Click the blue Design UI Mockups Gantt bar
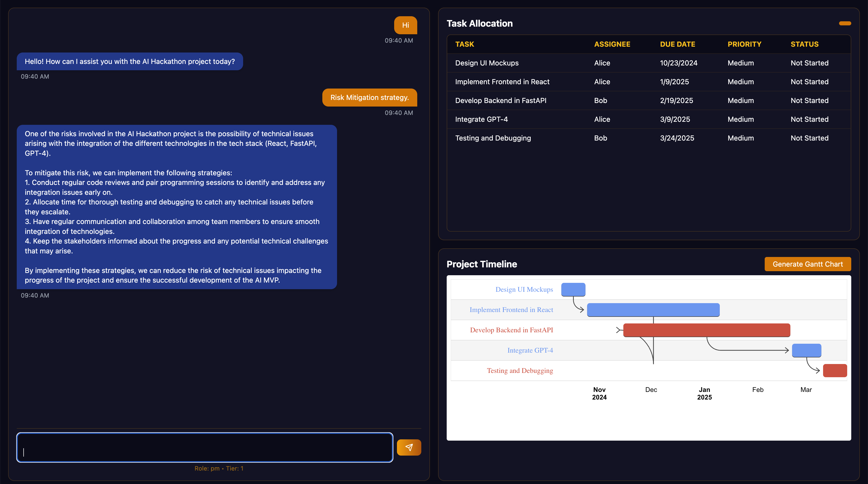 click(x=573, y=289)
